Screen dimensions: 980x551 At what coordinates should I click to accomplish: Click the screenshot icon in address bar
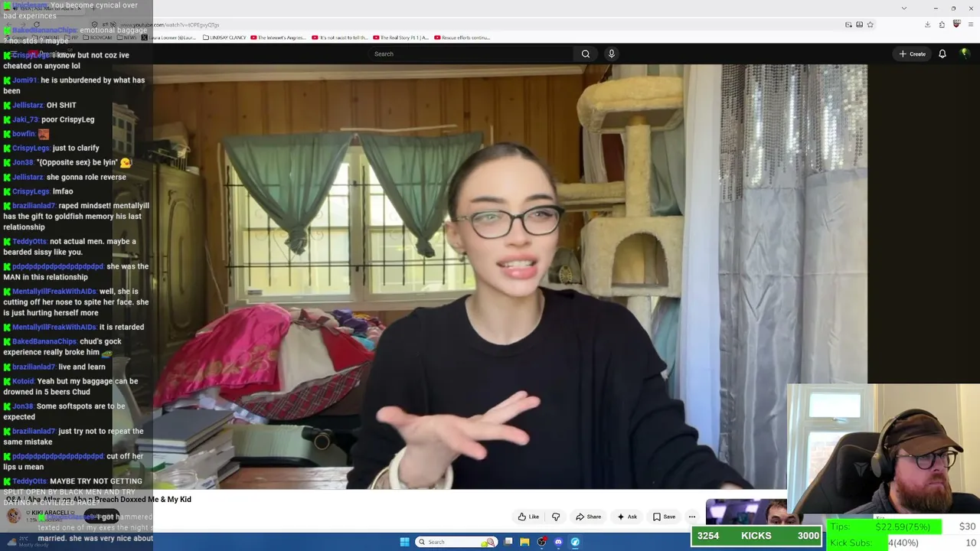tap(859, 24)
